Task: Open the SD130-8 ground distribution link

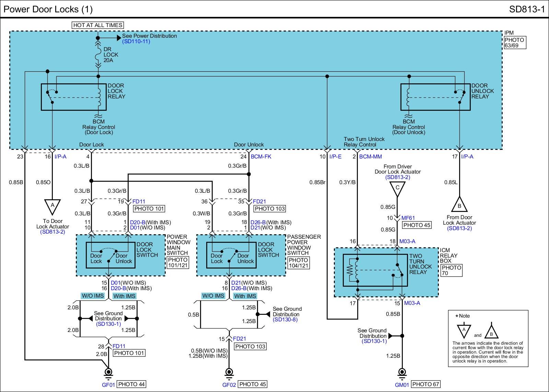Action: pyautogui.click(x=285, y=320)
